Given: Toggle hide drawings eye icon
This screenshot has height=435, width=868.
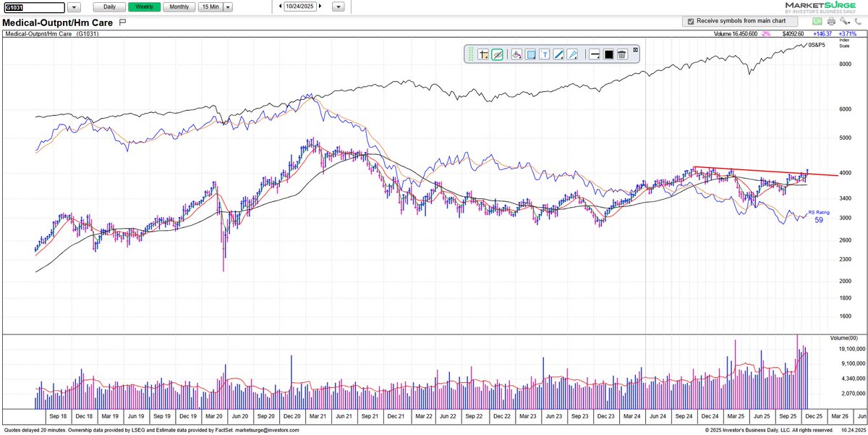Looking at the screenshot, I should [497, 54].
